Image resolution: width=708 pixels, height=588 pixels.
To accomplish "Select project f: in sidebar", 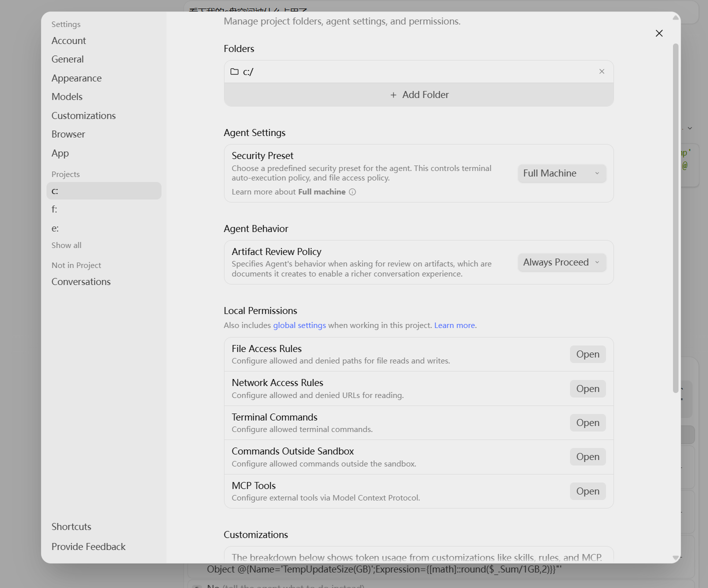I will 104,209.
